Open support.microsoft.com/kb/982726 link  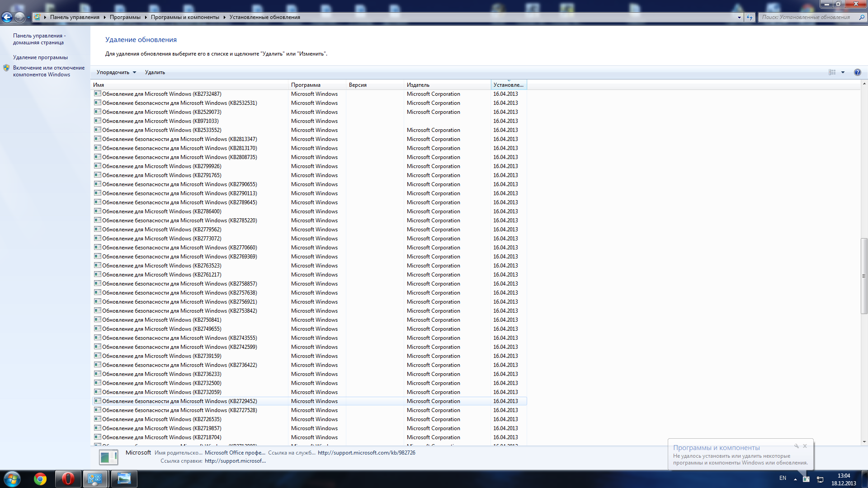point(366,453)
